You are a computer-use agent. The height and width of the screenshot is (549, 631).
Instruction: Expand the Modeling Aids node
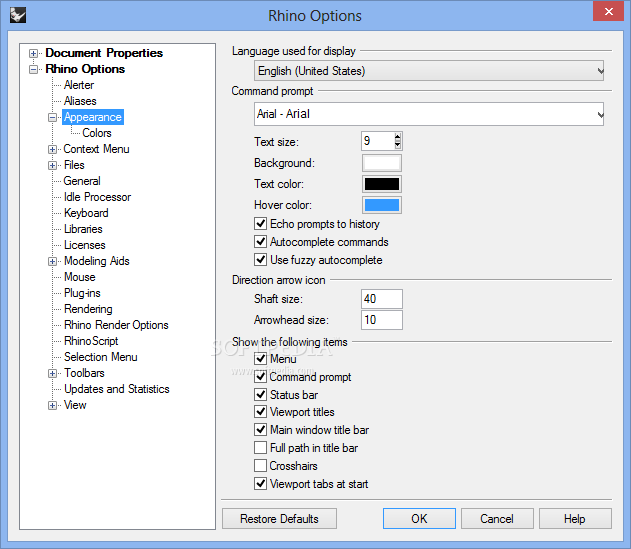point(52,261)
